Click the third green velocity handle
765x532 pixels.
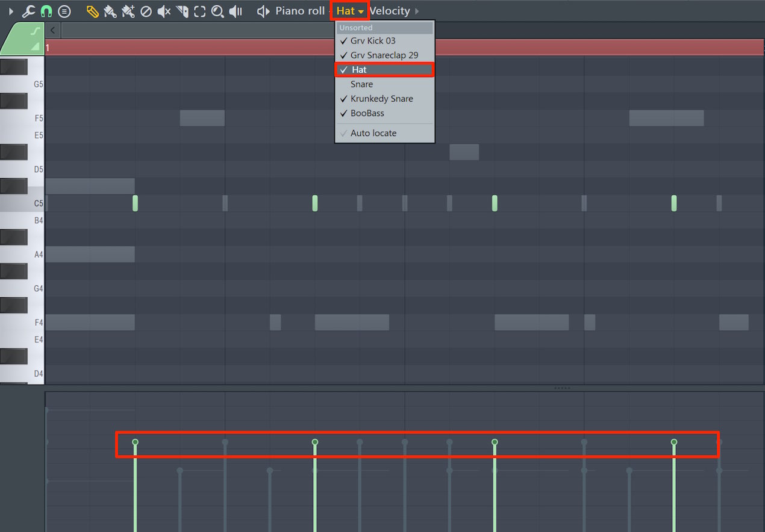point(495,442)
